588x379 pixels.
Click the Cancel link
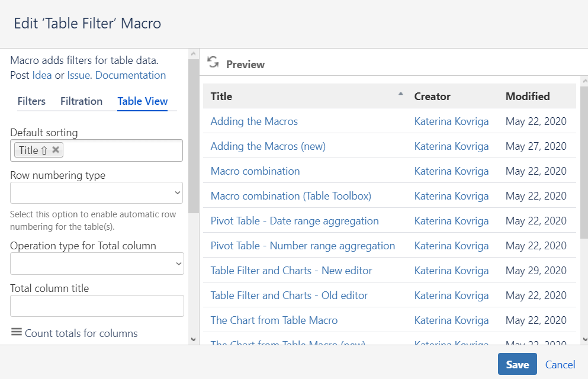pyautogui.click(x=560, y=365)
